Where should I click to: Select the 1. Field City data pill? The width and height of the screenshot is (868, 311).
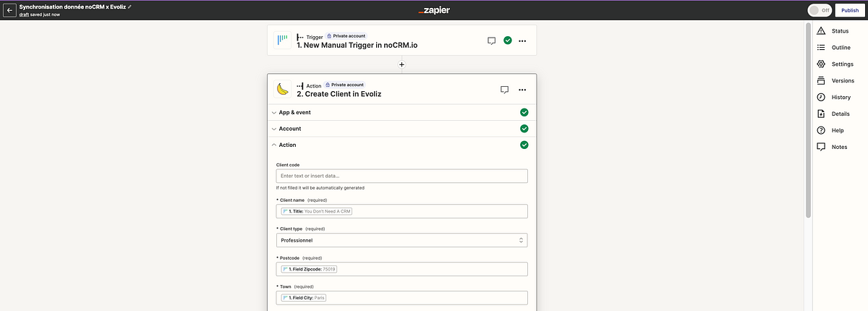[x=305, y=298]
